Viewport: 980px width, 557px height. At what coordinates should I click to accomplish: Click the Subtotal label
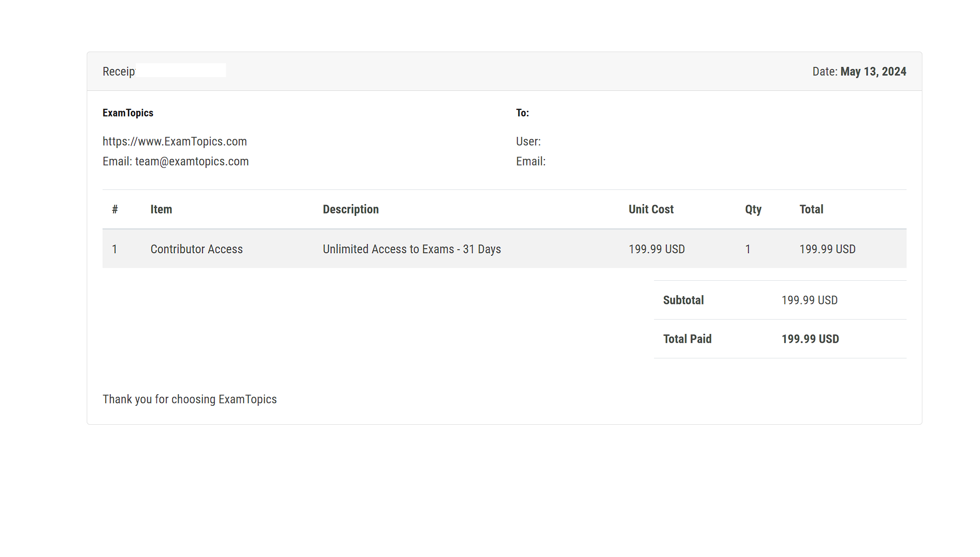[683, 300]
